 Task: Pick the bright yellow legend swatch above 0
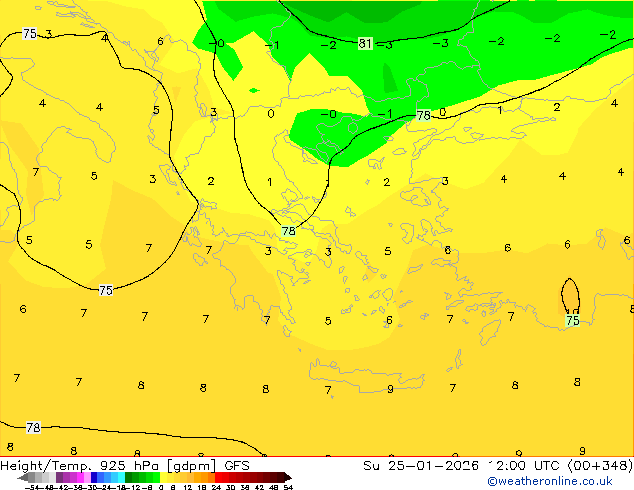click(x=163, y=477)
